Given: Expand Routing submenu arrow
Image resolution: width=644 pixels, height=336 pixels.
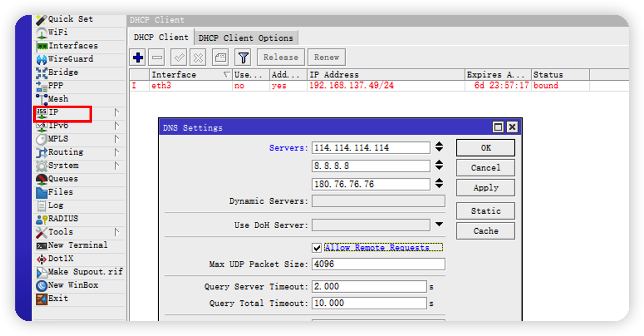Looking at the screenshot, I should pos(117,152).
